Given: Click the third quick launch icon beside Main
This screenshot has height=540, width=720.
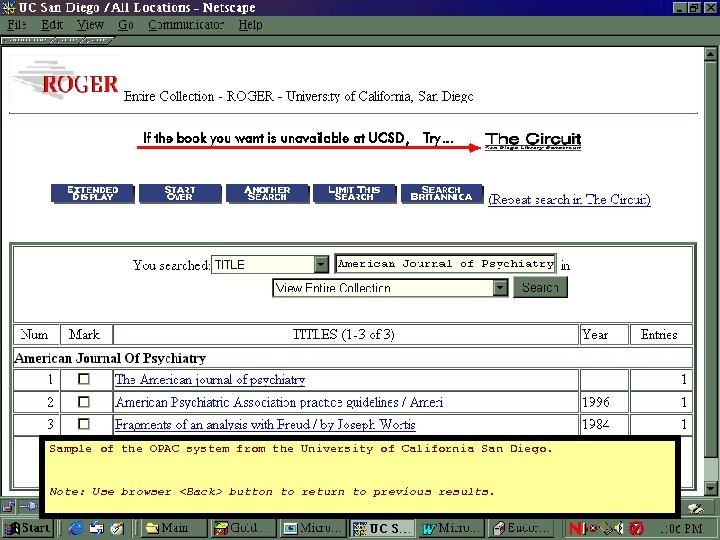Looking at the screenshot, I should point(117,528).
